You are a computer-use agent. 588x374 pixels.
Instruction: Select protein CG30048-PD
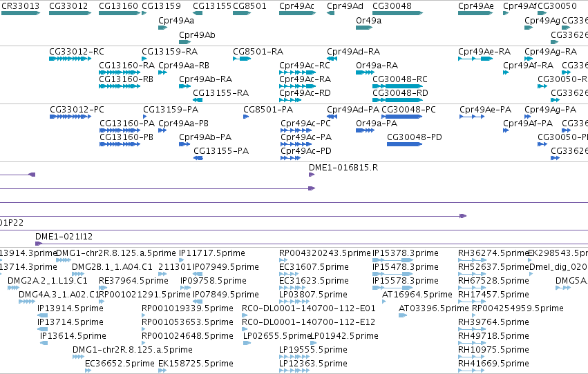pyautogui.click(x=415, y=137)
